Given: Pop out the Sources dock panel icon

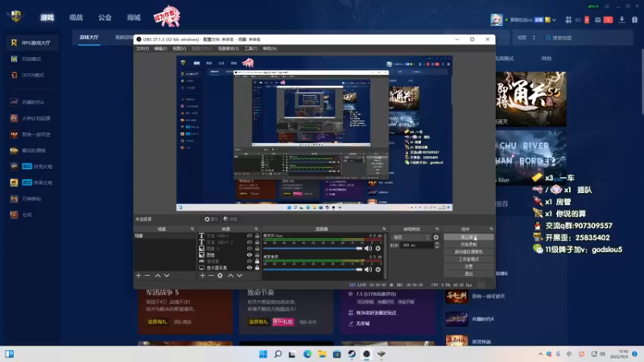Looking at the screenshot, I should point(256,229).
